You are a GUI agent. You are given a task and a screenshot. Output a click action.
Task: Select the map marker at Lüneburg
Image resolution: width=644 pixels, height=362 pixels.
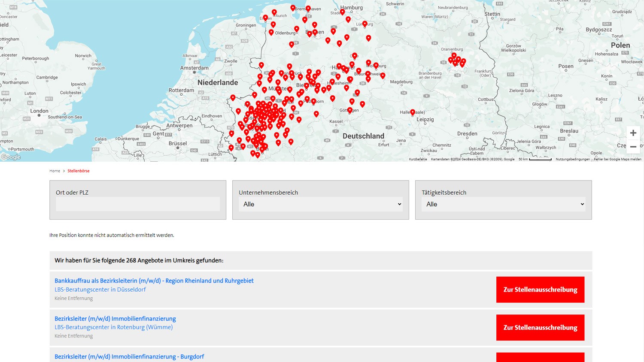tap(365, 24)
